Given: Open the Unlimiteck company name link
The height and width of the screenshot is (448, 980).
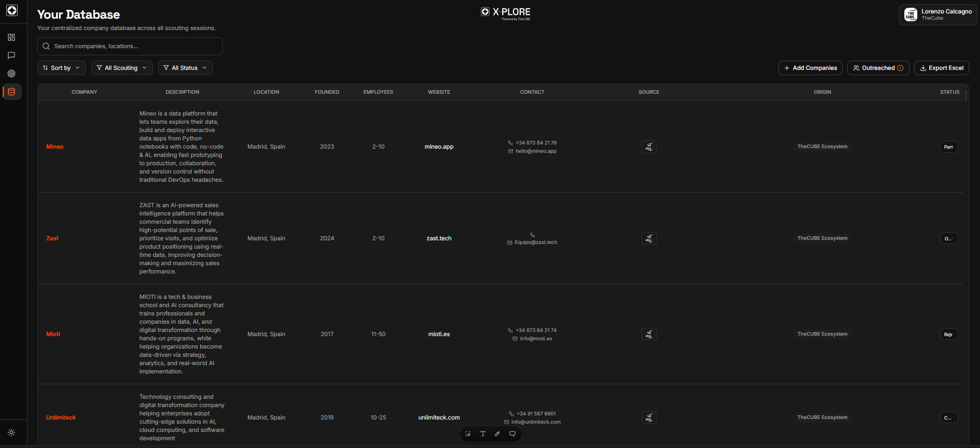Looking at the screenshot, I should pos(61,417).
